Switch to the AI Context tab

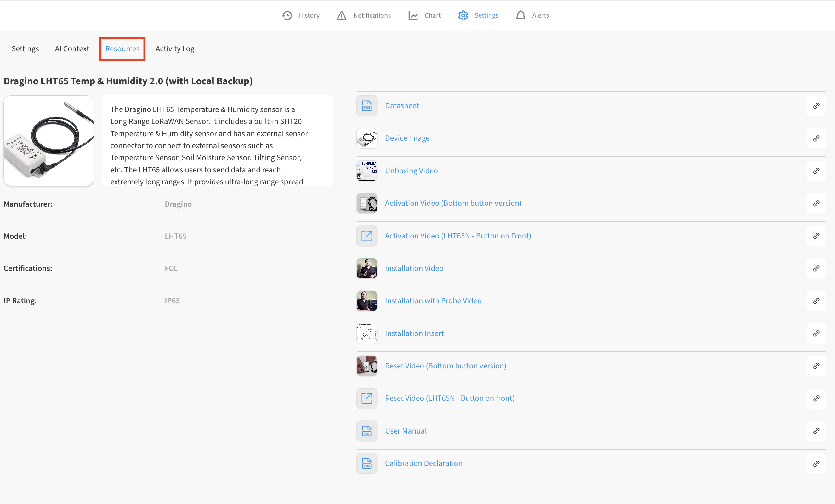(x=72, y=48)
